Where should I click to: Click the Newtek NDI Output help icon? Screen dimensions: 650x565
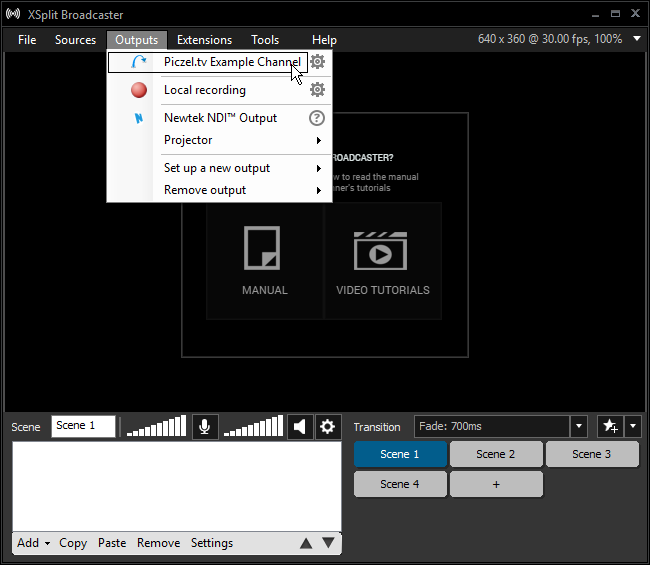coord(317,118)
